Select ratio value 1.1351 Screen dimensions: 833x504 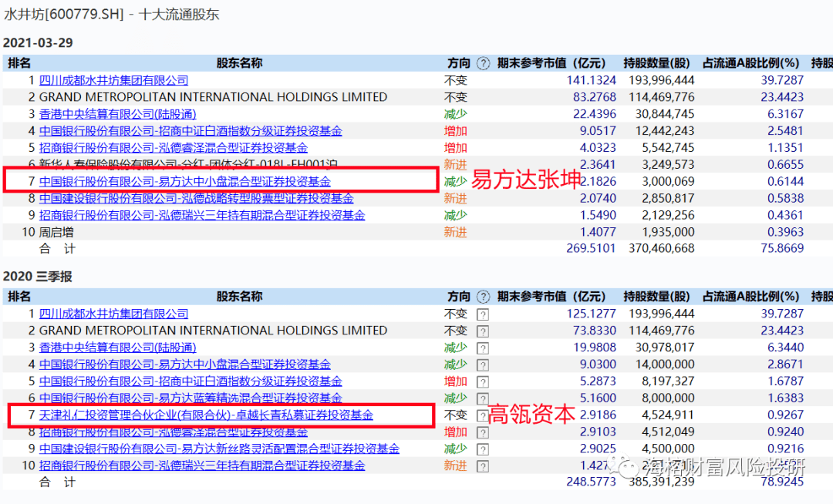click(x=785, y=148)
